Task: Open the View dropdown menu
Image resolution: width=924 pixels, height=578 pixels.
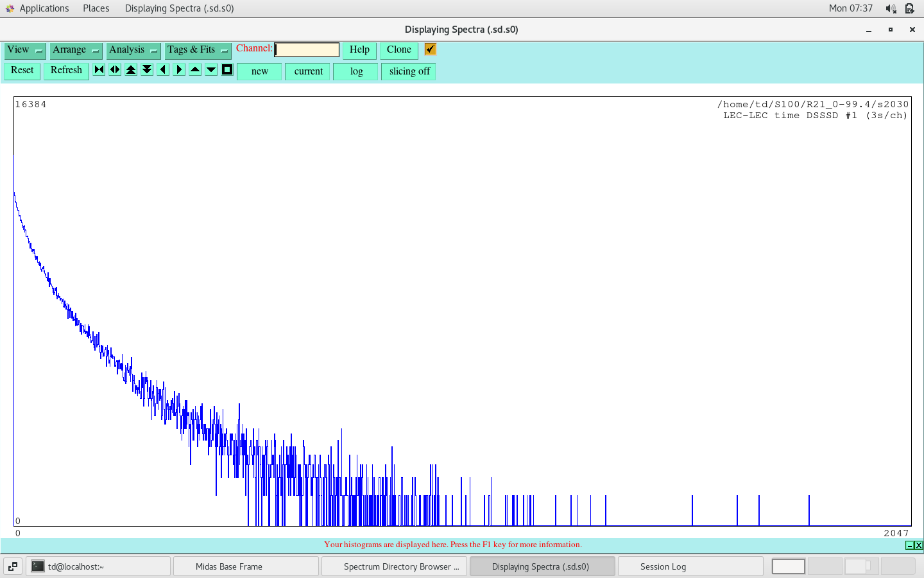Action: click(x=25, y=50)
